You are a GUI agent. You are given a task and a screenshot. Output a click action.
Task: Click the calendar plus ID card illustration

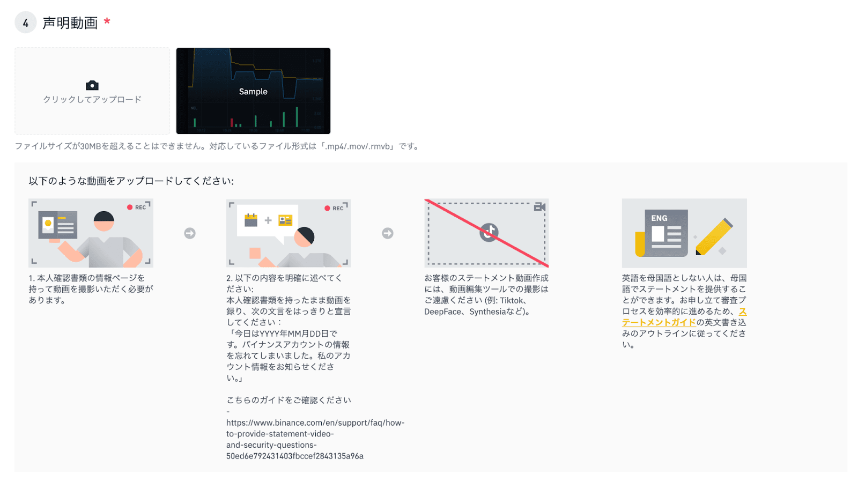(289, 233)
